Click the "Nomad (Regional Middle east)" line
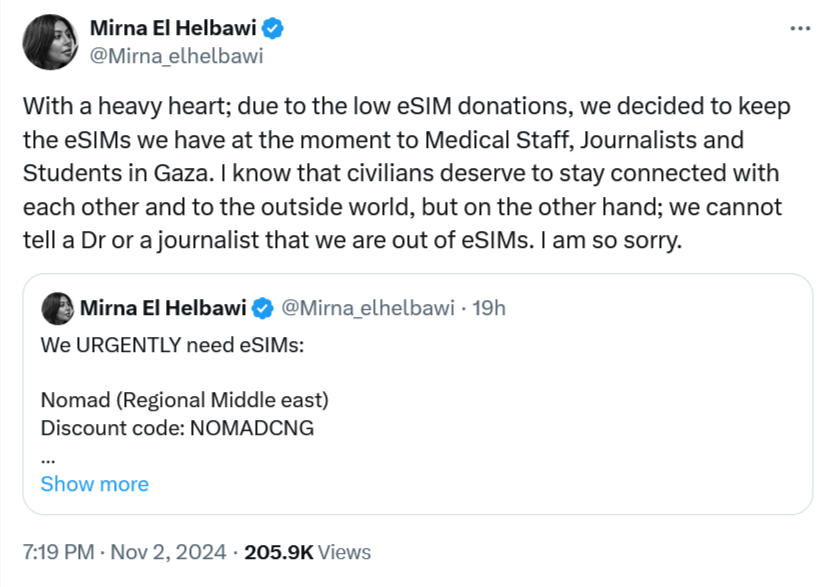This screenshot has height=587, width=835. coord(184,401)
